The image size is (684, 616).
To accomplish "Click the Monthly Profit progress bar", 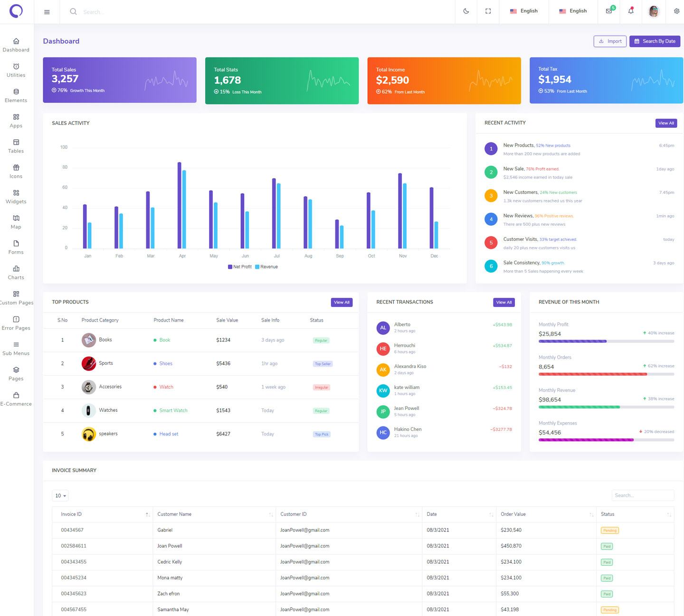I will [606, 341].
